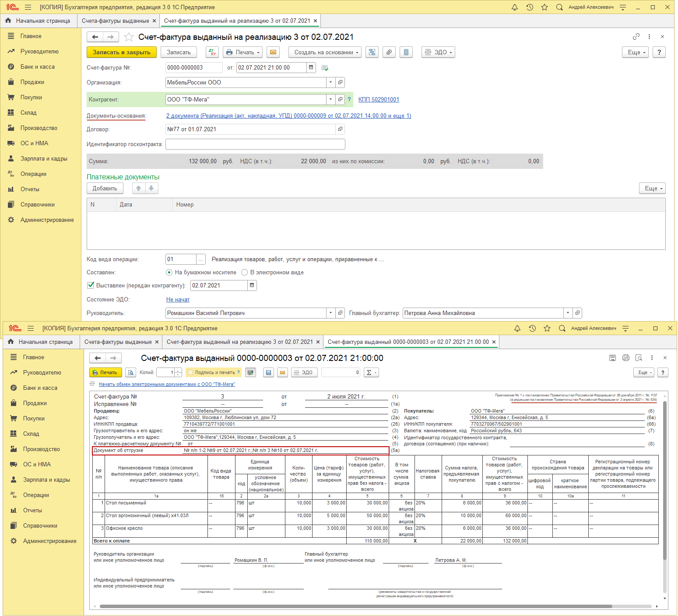Open the Контрагент field dropdown arrow

[x=330, y=99]
